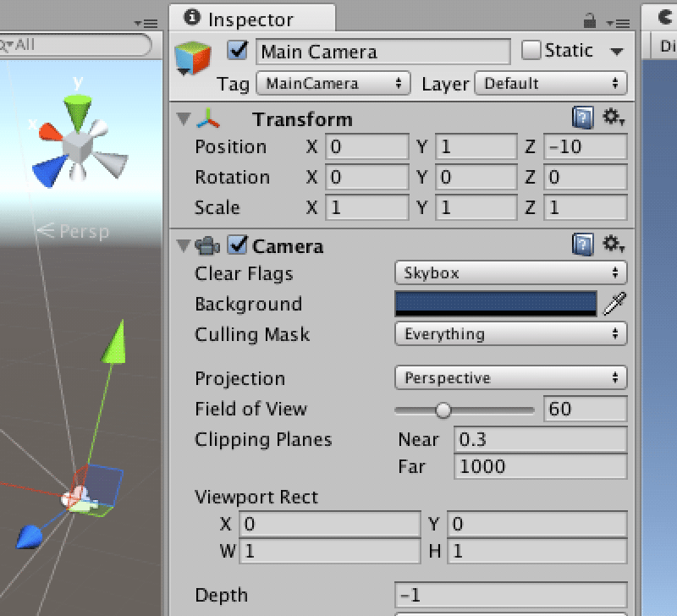Click the blue Z axis cone on the scene gizmo
Viewport: 677px width, 616px height.
(x=48, y=171)
